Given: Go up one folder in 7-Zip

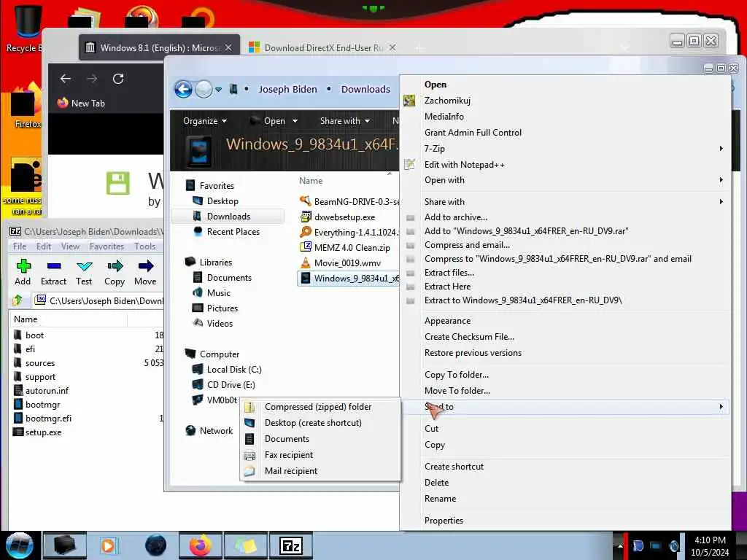Looking at the screenshot, I should point(18,300).
